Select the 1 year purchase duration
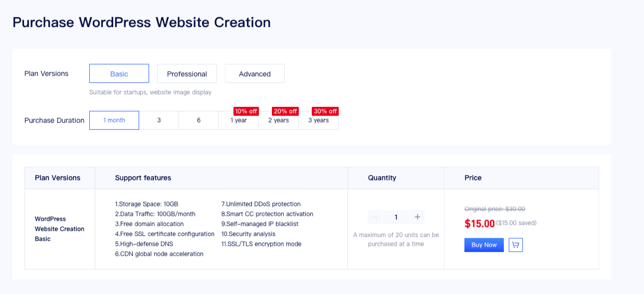This screenshot has height=294, width=644. [239, 121]
